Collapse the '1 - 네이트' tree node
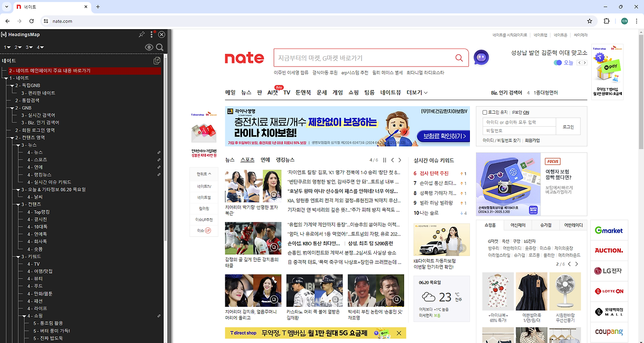Viewport: 644px width, 343px height. [x=6, y=78]
